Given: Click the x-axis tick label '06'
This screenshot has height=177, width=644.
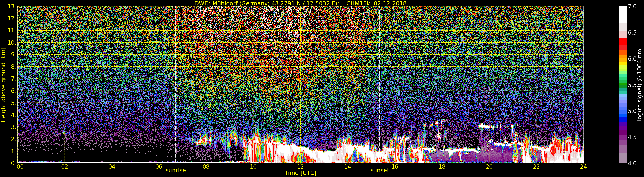Looking at the screenshot, I should coord(159,167).
